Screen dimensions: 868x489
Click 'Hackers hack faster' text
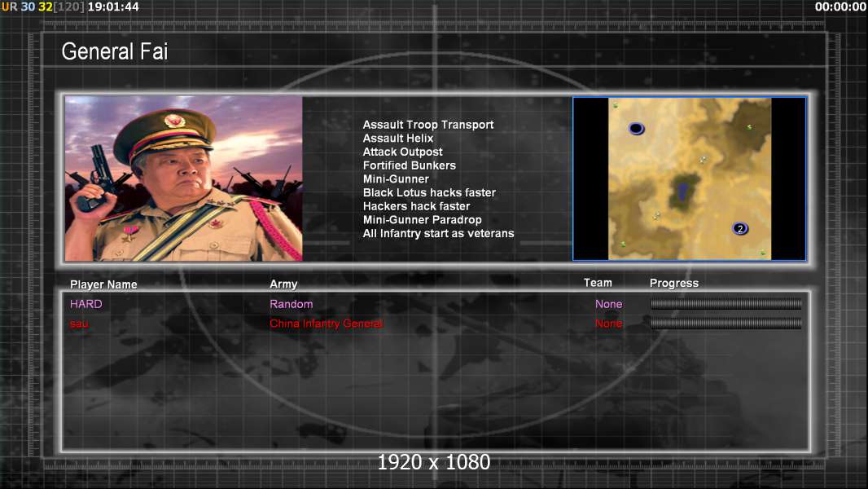416,206
